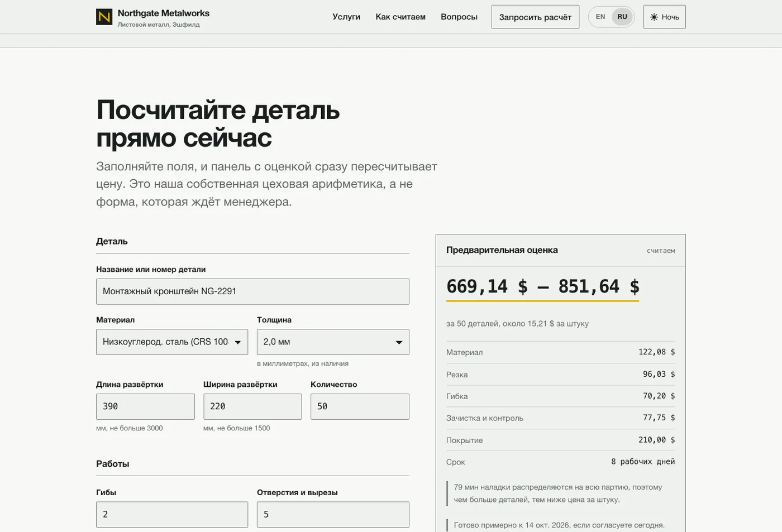Click the Предварительная оценка panel title
782x532 pixels.
click(502, 250)
